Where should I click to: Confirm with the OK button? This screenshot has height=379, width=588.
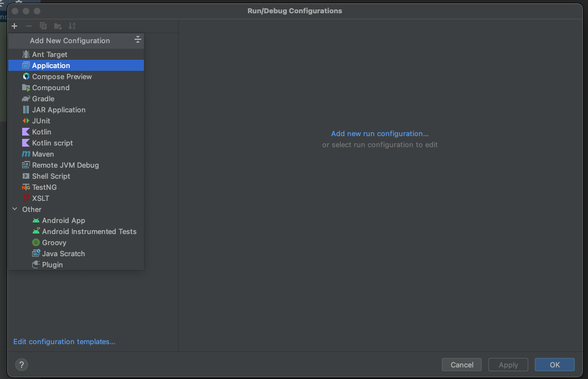[554, 365]
